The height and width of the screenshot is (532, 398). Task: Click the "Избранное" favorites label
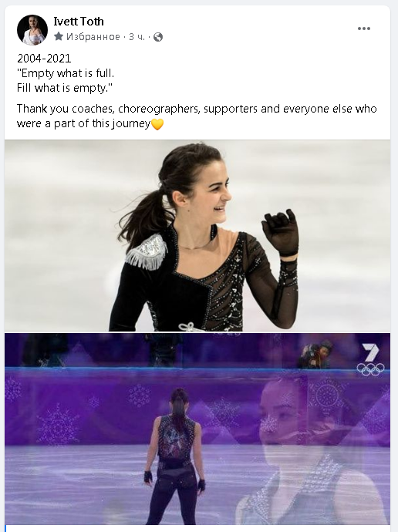(x=93, y=37)
